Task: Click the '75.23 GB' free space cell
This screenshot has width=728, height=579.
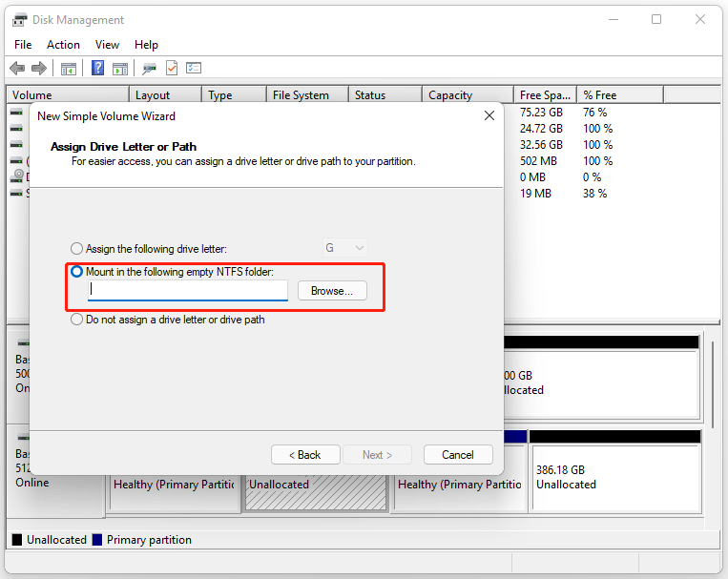Action: tap(541, 113)
